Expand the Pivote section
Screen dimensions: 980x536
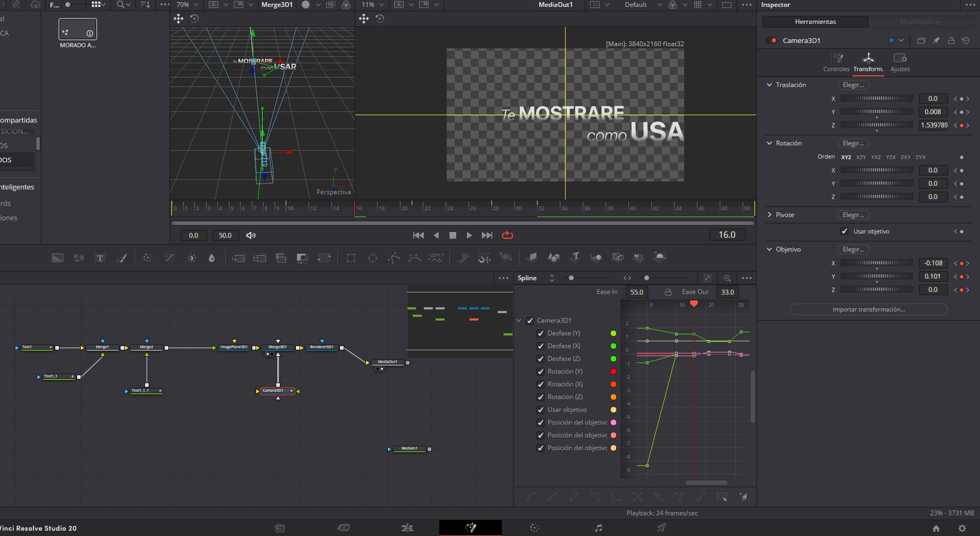[769, 215]
